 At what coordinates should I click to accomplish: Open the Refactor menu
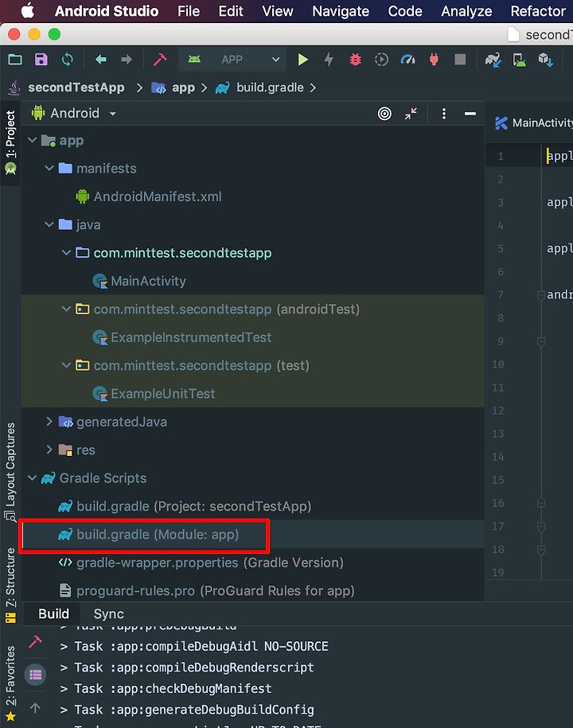pyautogui.click(x=538, y=10)
